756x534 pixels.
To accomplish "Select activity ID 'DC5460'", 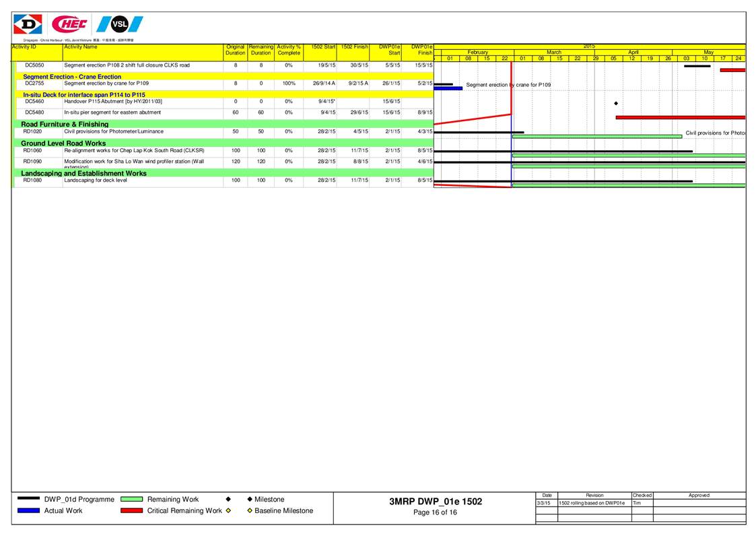I will (34, 101).
